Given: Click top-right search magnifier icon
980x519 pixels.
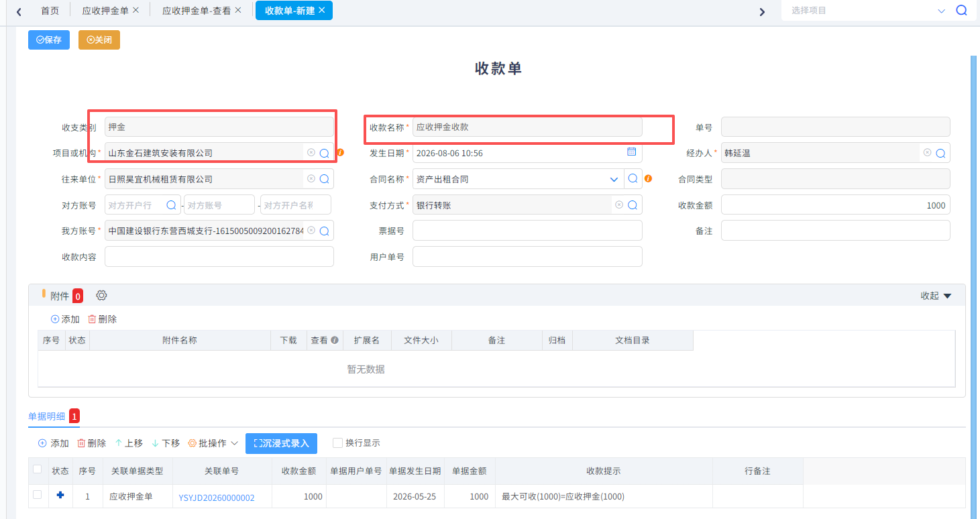Looking at the screenshot, I should tap(961, 11).
